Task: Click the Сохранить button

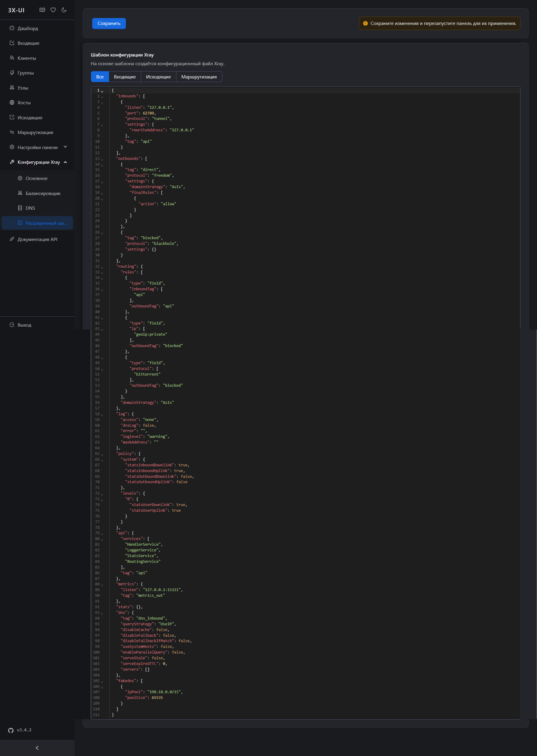Action: [x=109, y=23]
